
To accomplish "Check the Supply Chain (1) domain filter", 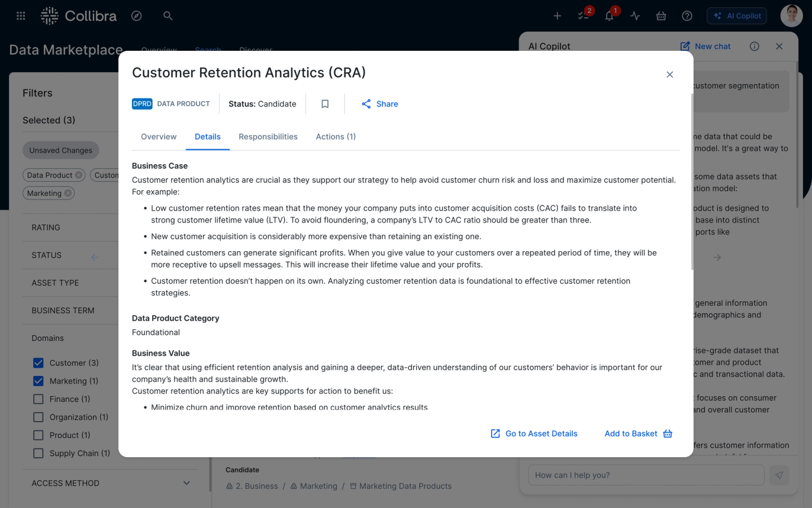I will [38, 453].
